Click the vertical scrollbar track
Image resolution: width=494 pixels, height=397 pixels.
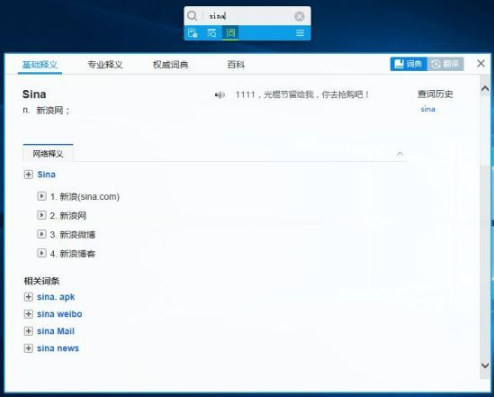(x=485, y=227)
